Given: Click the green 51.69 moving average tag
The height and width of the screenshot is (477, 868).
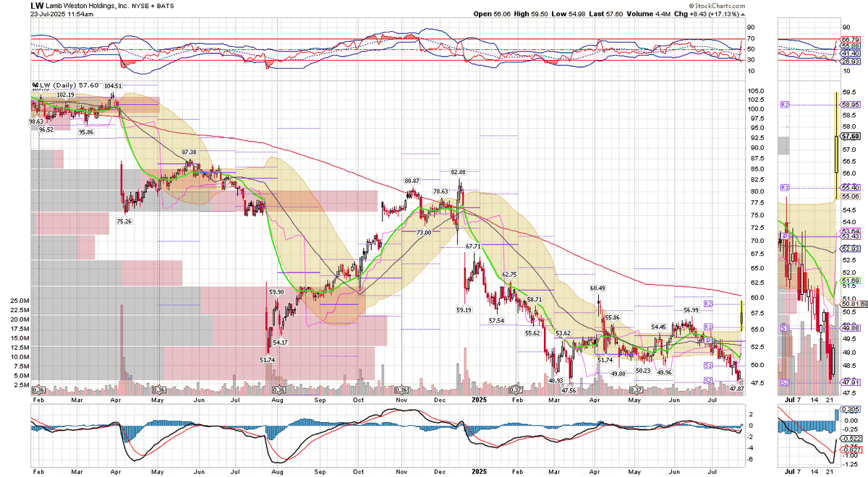Looking at the screenshot, I should 851,279.
